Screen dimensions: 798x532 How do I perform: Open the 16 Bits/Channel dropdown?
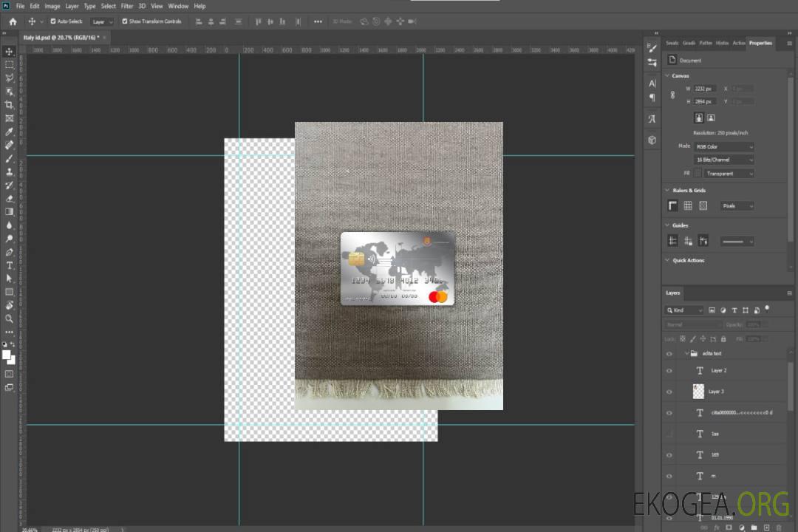click(x=723, y=160)
